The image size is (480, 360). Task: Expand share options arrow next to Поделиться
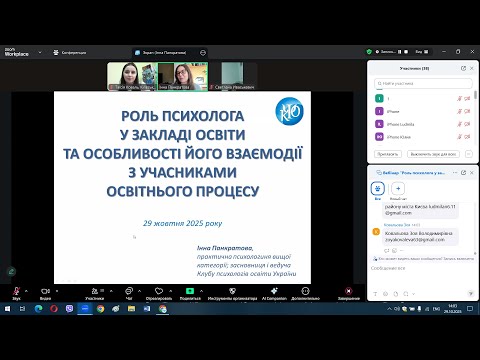(x=201, y=291)
